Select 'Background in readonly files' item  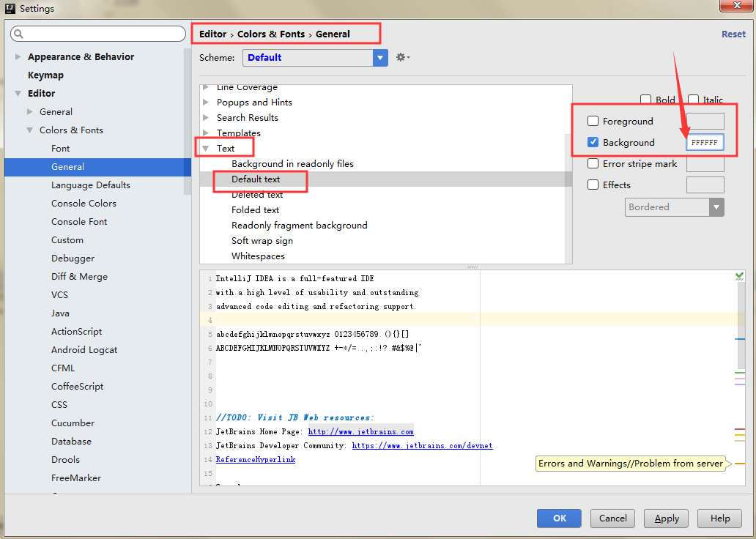(x=293, y=164)
